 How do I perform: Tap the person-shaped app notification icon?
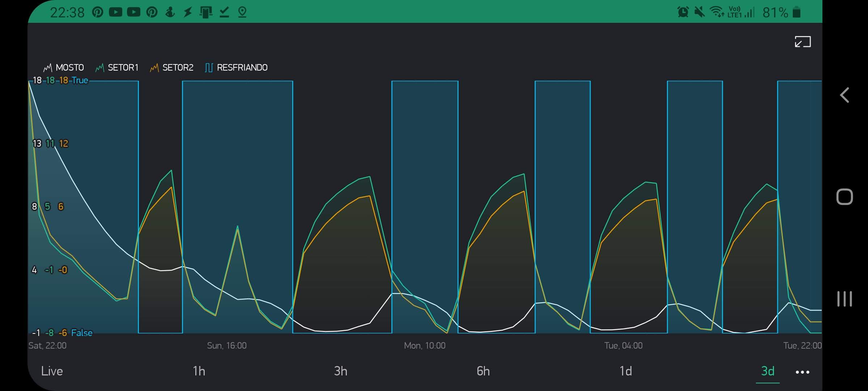coord(170,12)
